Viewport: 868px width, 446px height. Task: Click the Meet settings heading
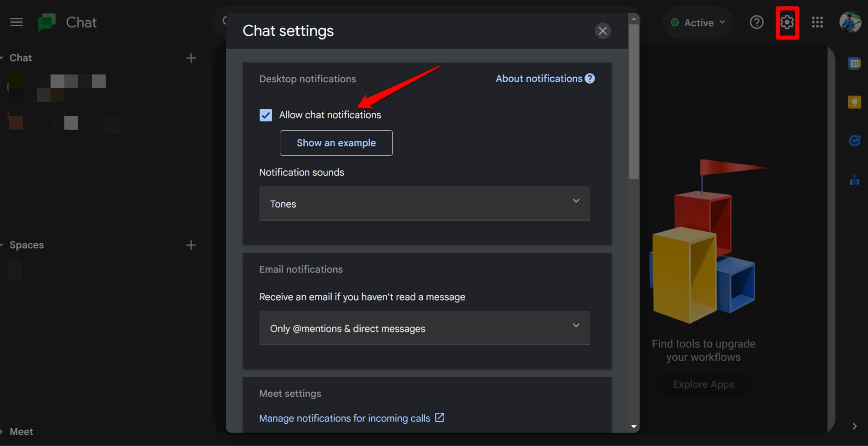point(290,394)
